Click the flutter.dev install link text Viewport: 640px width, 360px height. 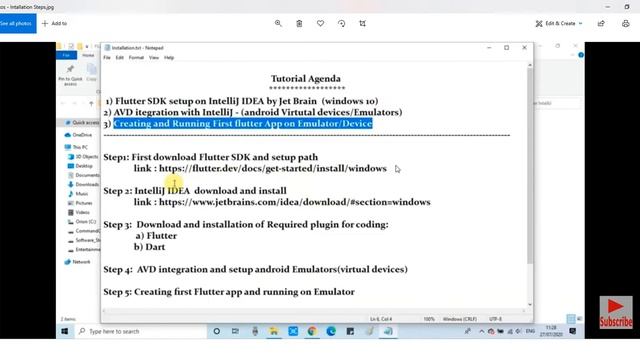pos(273,168)
